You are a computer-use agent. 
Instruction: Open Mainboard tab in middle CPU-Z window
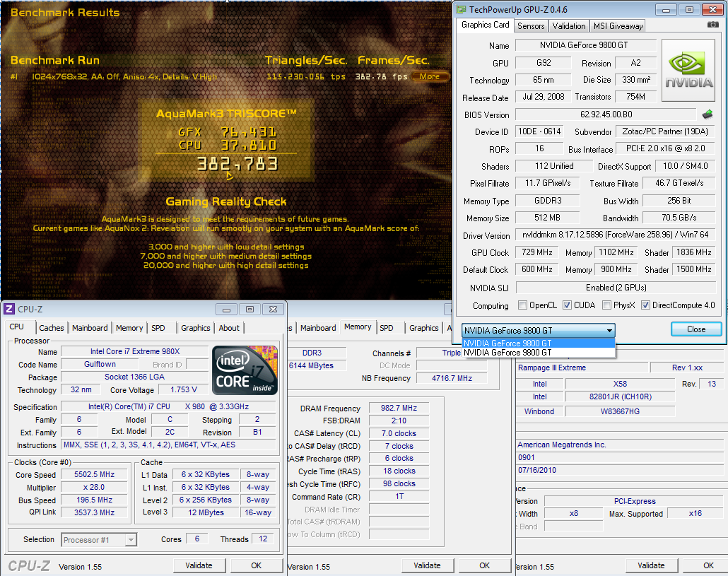click(318, 328)
